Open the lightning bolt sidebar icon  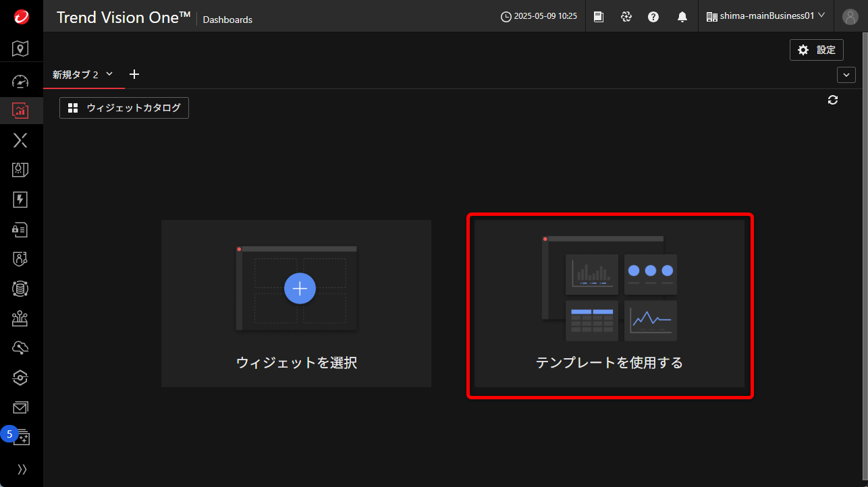(20, 200)
